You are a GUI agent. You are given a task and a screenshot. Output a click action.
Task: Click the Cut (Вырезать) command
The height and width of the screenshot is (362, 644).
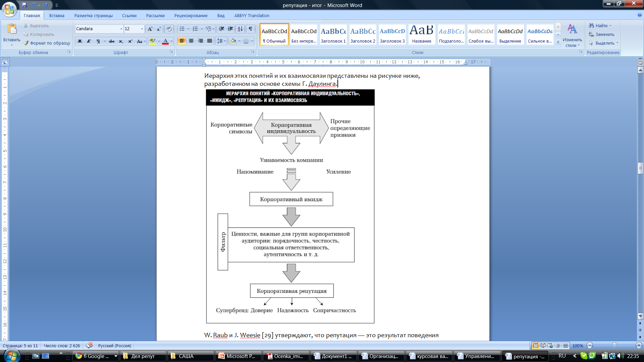tap(36, 25)
